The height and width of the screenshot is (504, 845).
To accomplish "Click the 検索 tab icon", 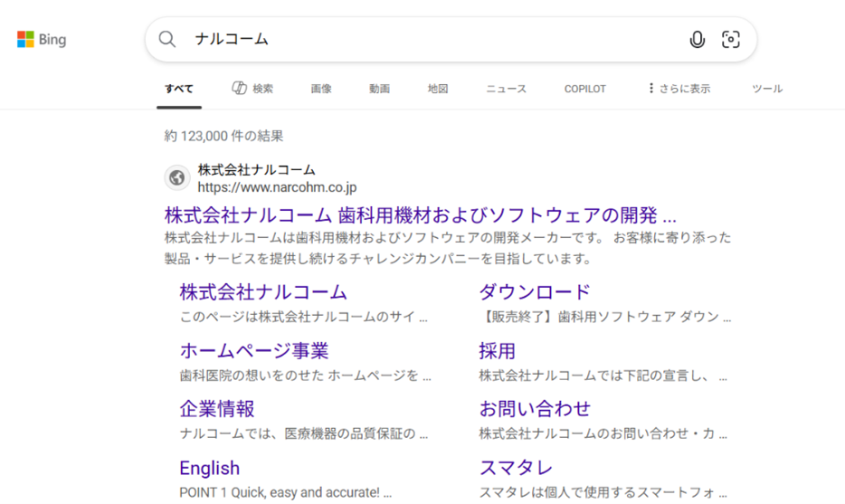I will (x=240, y=89).
